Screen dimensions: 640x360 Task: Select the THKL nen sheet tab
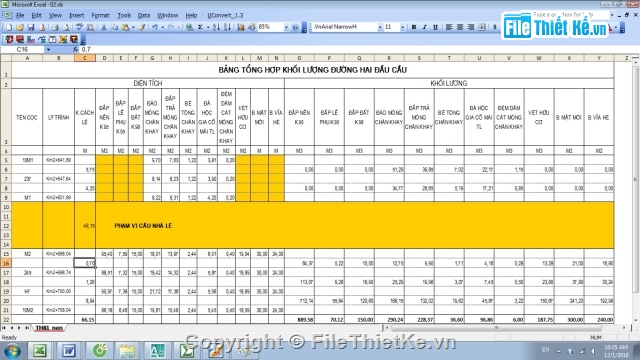click(x=49, y=328)
